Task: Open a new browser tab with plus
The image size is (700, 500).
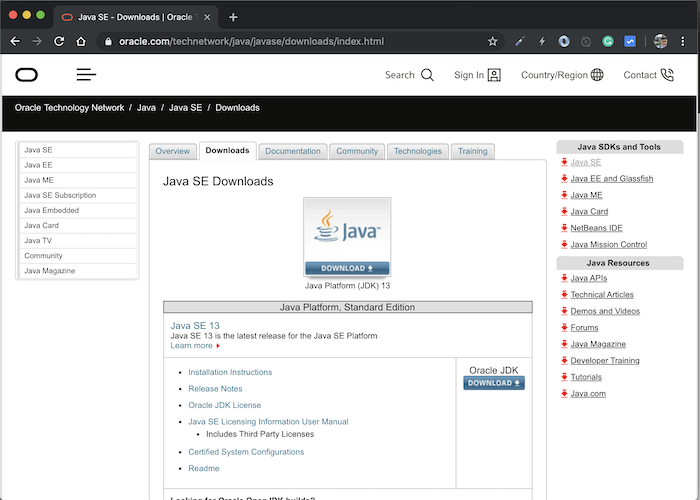Action: point(233,17)
